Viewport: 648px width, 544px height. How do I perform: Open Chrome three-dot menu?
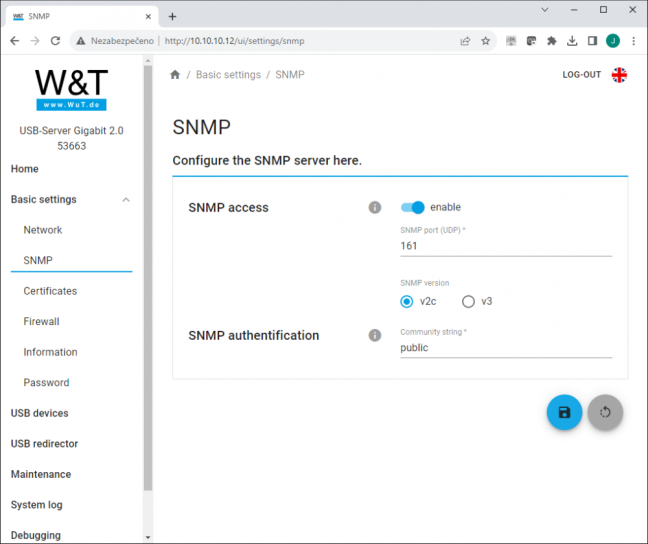pyautogui.click(x=633, y=41)
